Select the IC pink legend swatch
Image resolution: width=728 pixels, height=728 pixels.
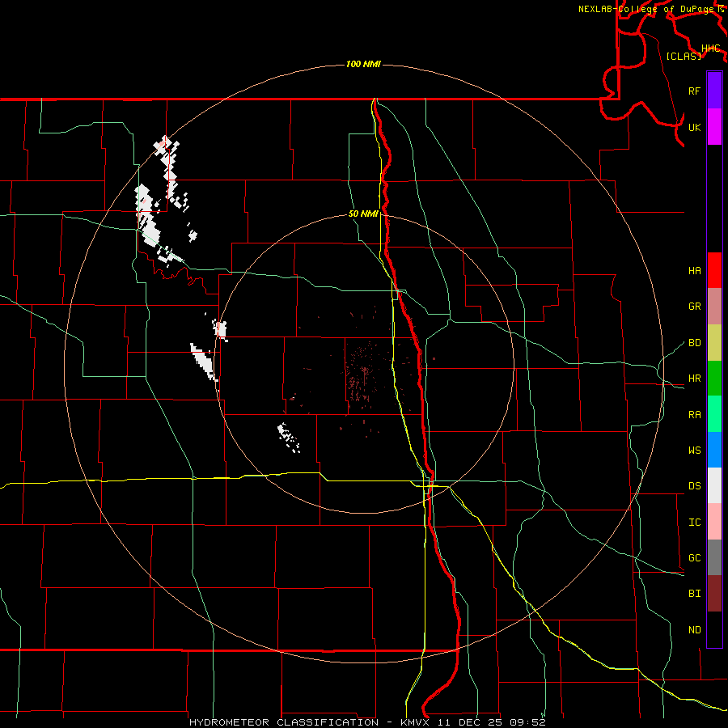point(714,522)
